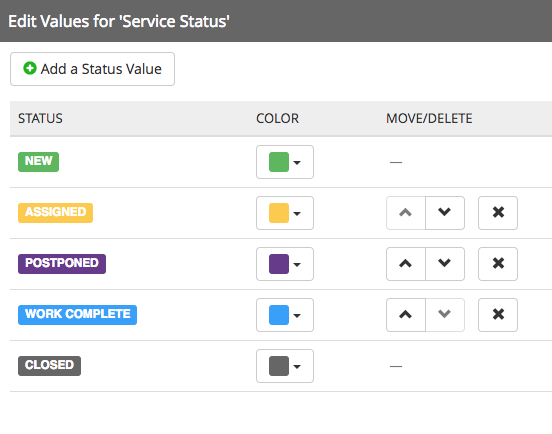
Task: Move POSTPONED status down
Action: (445, 264)
